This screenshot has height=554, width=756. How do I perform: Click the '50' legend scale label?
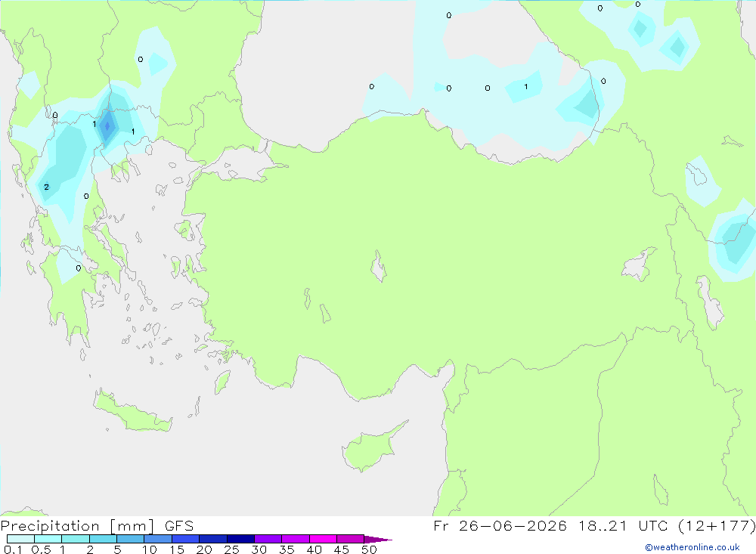click(x=369, y=549)
